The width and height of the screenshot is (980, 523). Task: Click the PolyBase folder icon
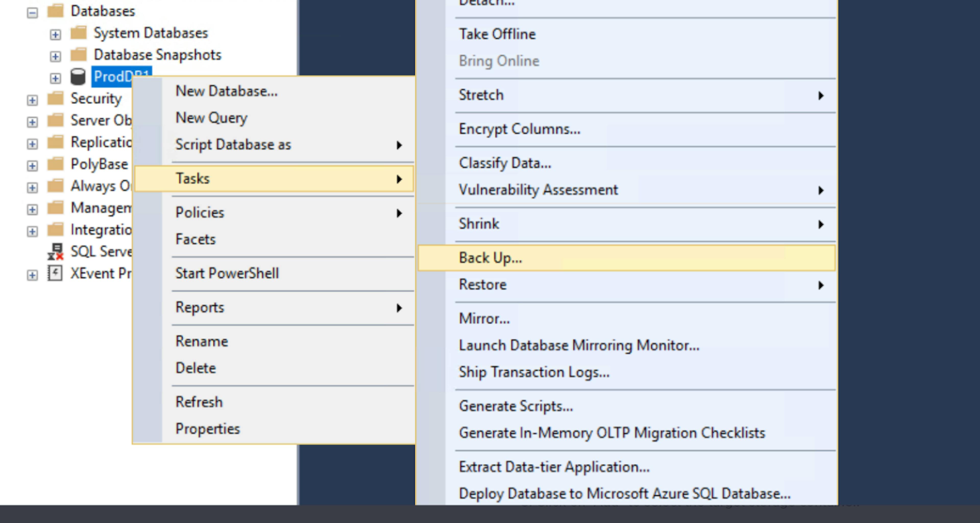[x=56, y=164]
